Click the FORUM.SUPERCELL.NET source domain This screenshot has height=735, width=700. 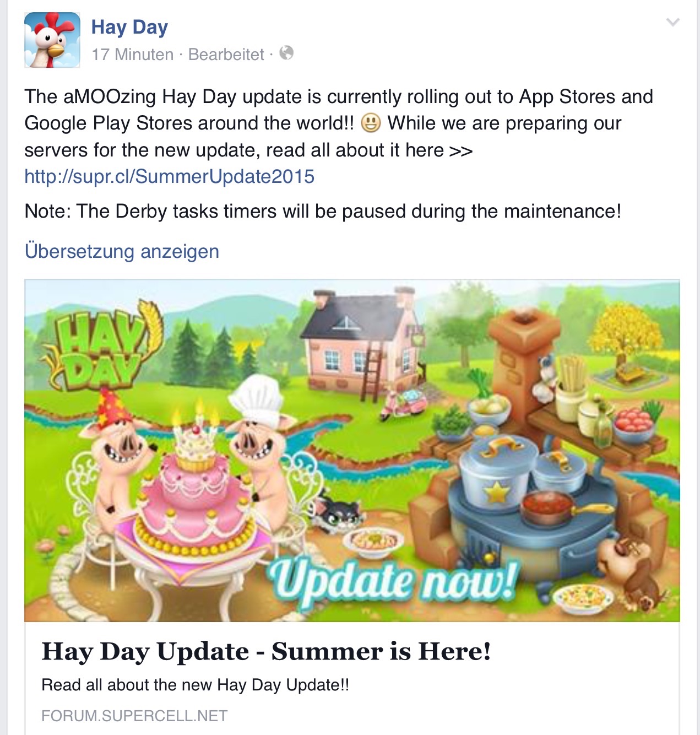(134, 716)
